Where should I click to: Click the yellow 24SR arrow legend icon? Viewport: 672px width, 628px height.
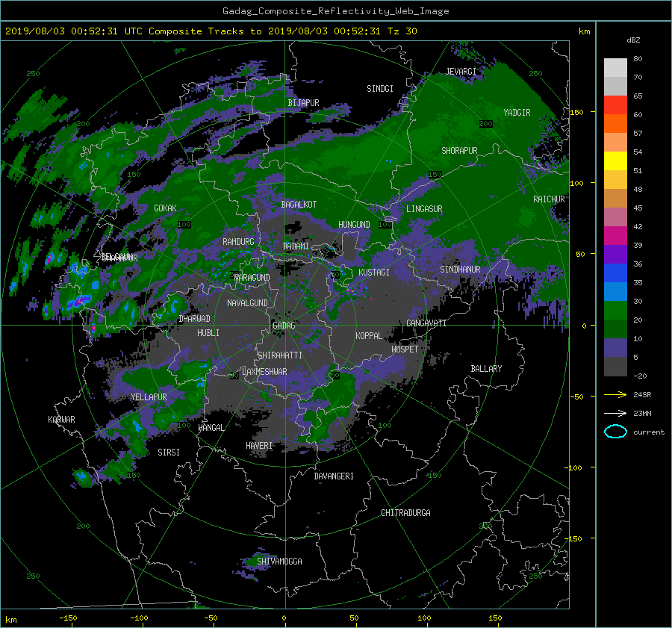coord(615,394)
